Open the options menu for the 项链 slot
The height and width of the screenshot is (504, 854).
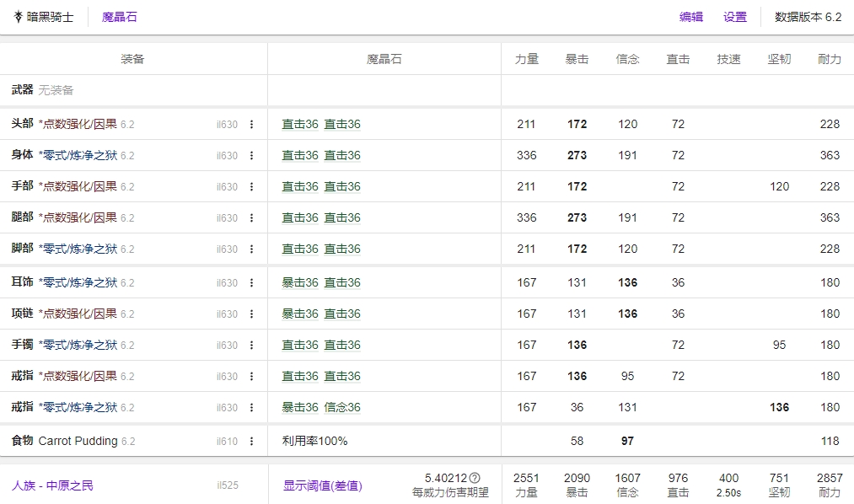click(x=250, y=313)
